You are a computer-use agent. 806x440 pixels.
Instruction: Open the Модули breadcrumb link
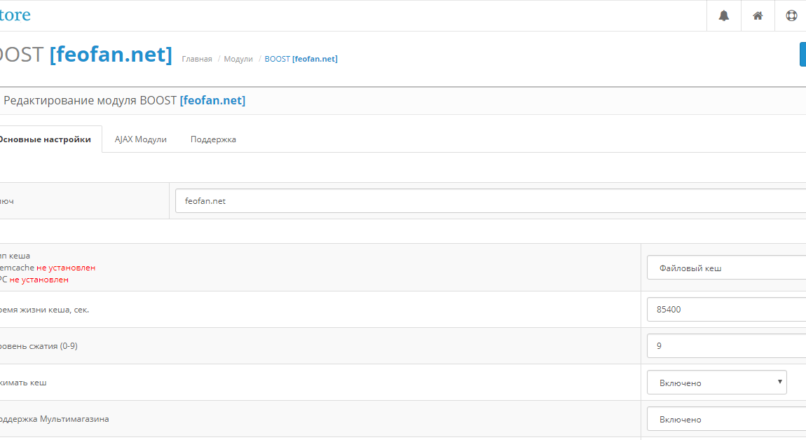tap(238, 59)
